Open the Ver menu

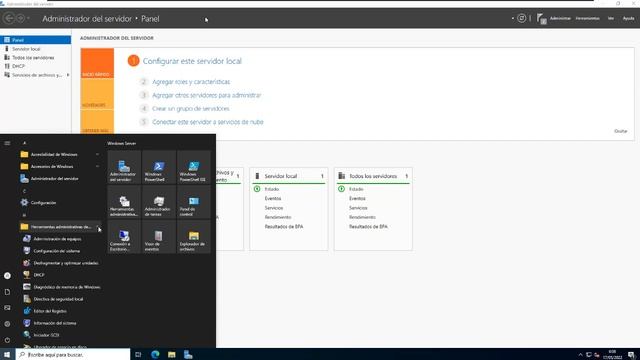coord(611,18)
